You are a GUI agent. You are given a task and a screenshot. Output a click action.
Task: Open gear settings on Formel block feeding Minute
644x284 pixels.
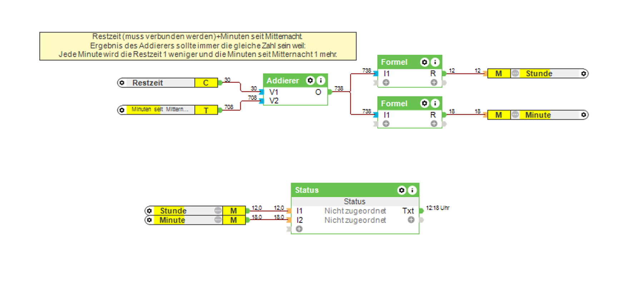(424, 103)
